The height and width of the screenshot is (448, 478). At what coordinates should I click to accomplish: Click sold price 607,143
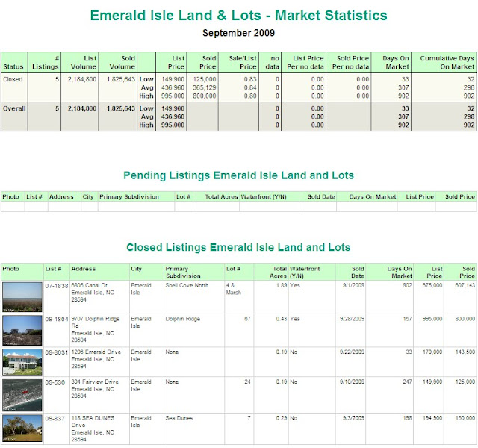[465, 285]
